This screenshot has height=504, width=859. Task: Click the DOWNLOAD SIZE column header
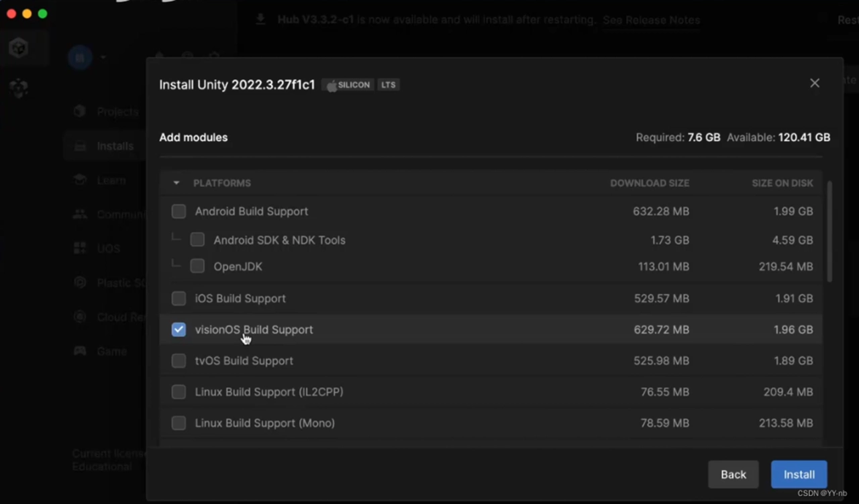tap(650, 183)
